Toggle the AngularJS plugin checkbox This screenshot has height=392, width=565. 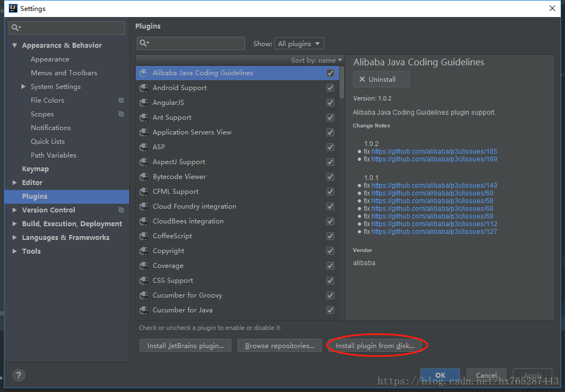[x=330, y=103]
